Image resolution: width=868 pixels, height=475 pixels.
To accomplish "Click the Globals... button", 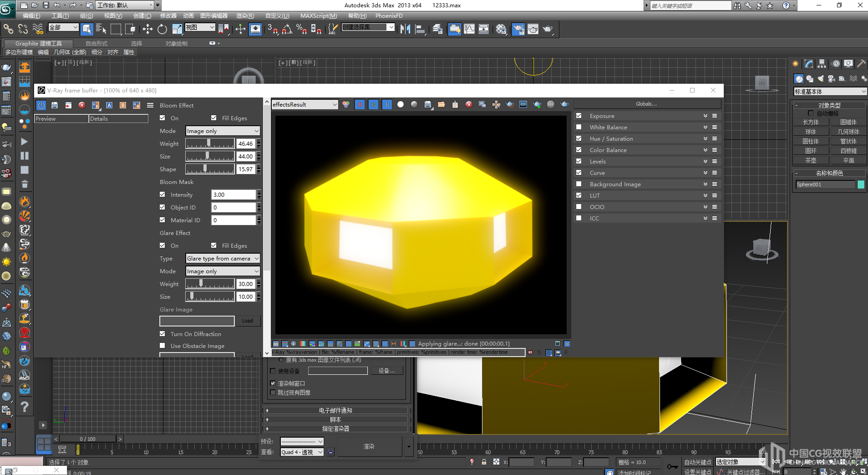I will [x=646, y=104].
